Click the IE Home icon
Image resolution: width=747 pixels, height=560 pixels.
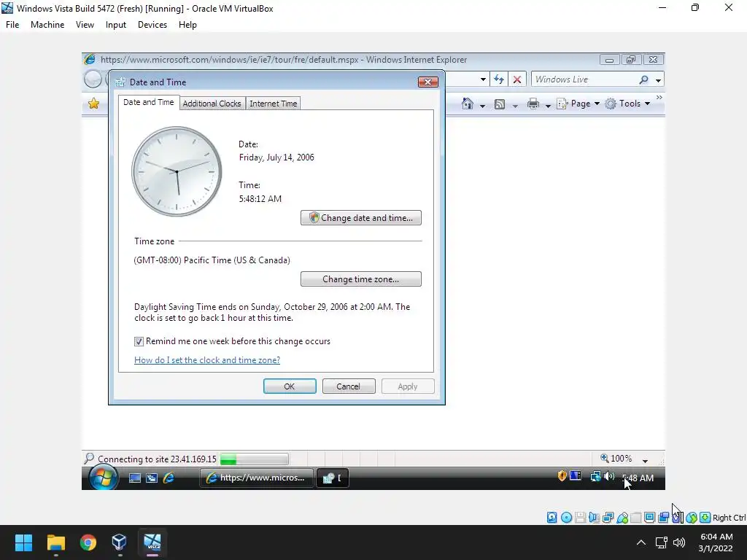468,104
